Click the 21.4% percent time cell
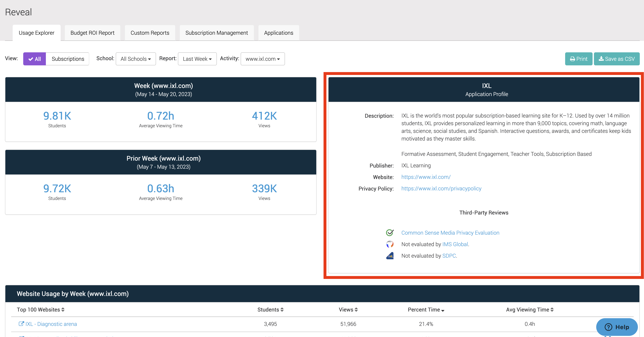 click(x=426, y=324)
